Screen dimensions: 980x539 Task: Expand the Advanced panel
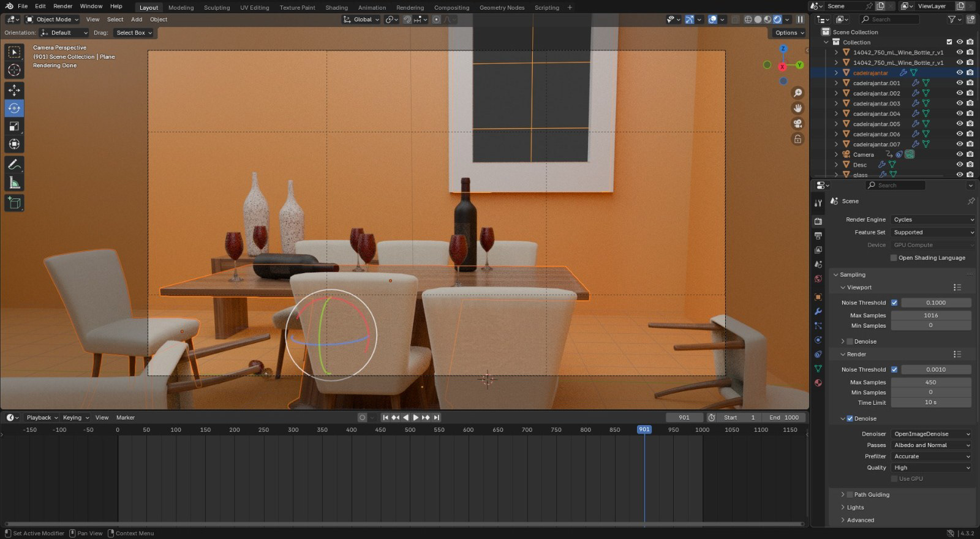coord(860,520)
